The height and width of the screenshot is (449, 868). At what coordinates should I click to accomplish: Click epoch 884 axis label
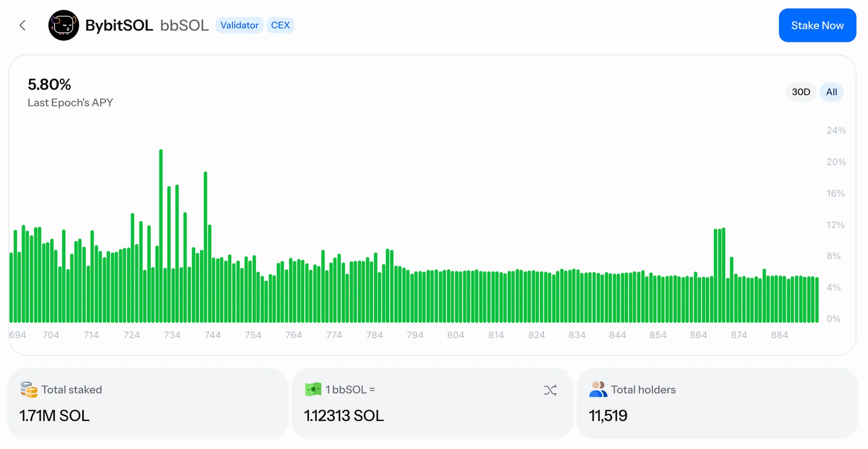tap(779, 335)
